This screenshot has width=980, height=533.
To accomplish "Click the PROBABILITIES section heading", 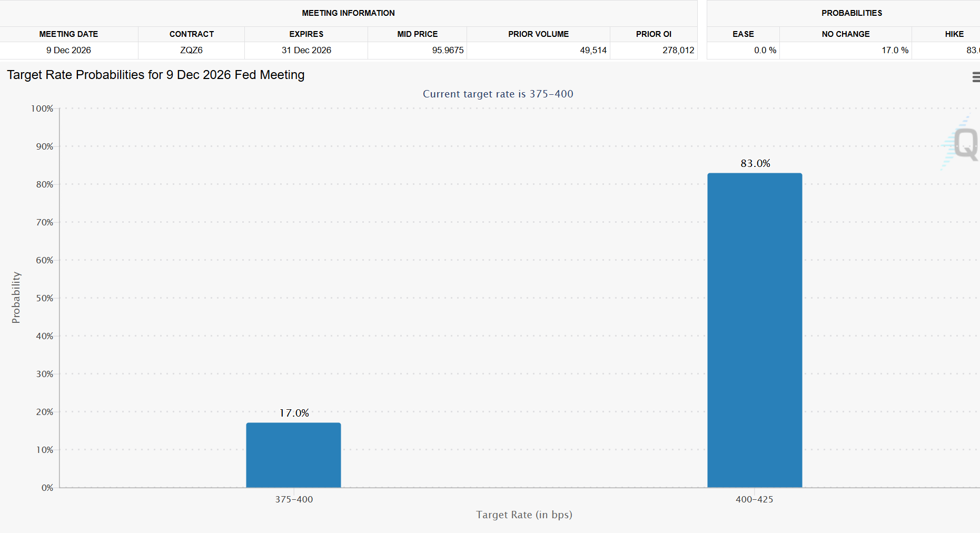I will click(x=852, y=13).
